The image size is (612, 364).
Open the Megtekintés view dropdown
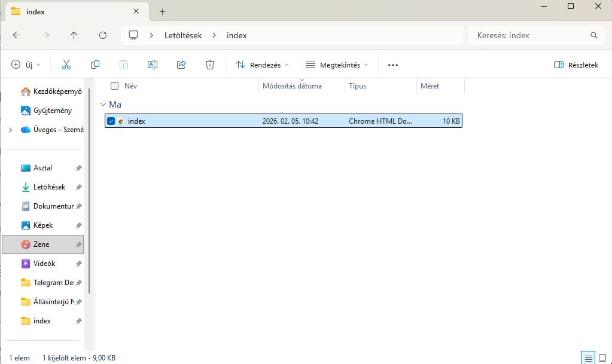coord(336,65)
